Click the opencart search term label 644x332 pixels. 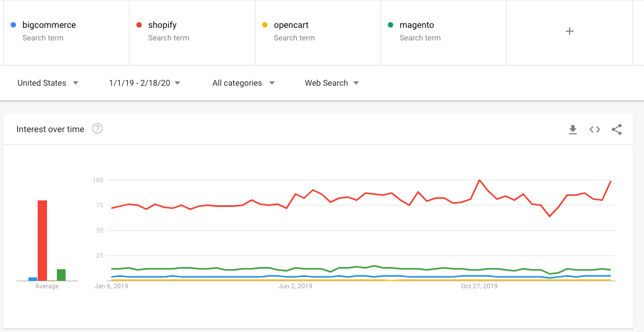[290, 25]
